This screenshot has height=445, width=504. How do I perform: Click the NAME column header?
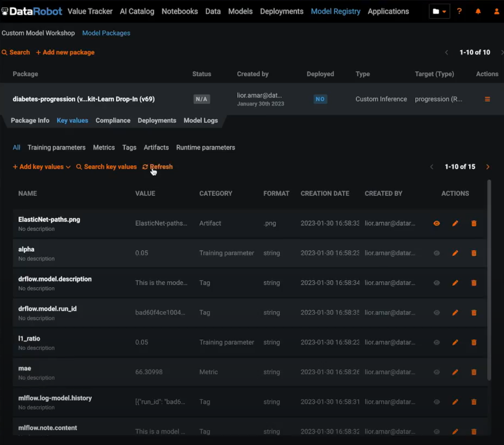point(28,194)
